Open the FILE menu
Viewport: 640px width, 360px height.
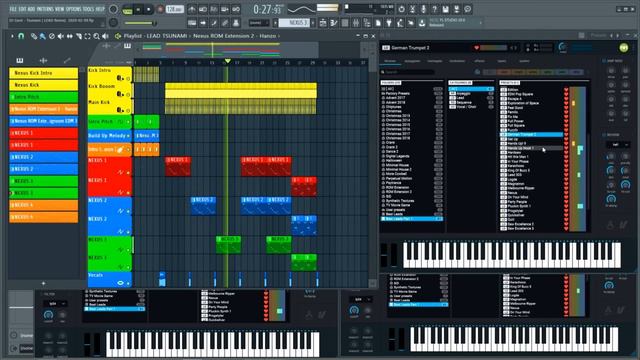coord(13,9)
